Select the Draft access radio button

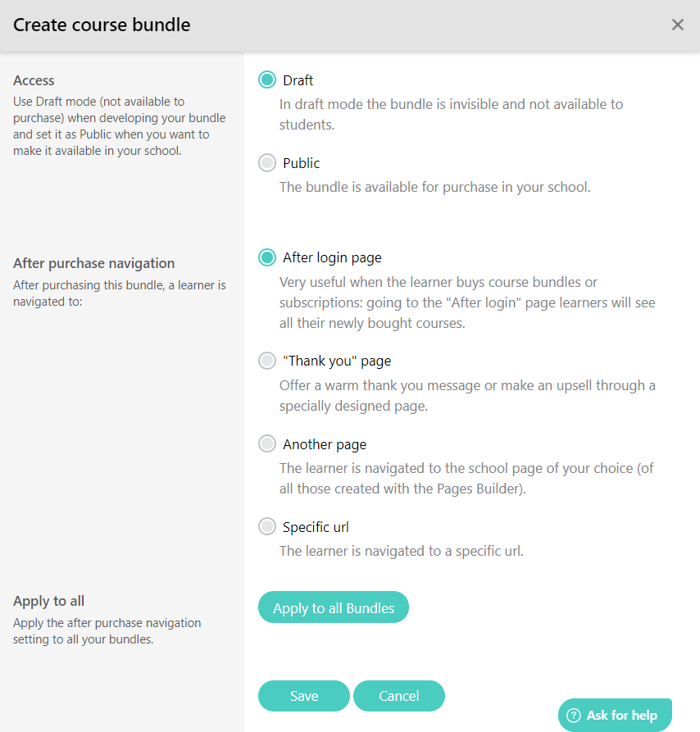click(267, 80)
